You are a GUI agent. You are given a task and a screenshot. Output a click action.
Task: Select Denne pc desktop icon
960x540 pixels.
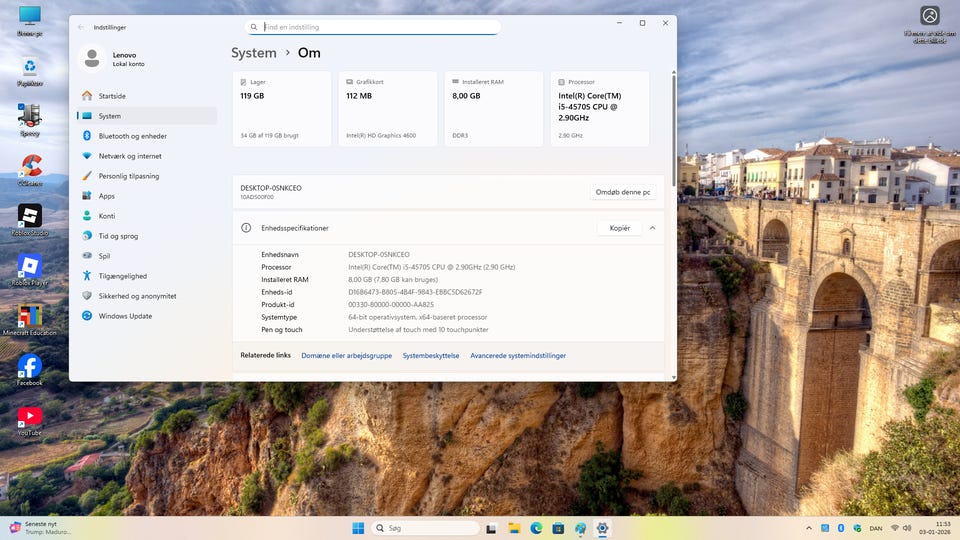[x=29, y=21]
